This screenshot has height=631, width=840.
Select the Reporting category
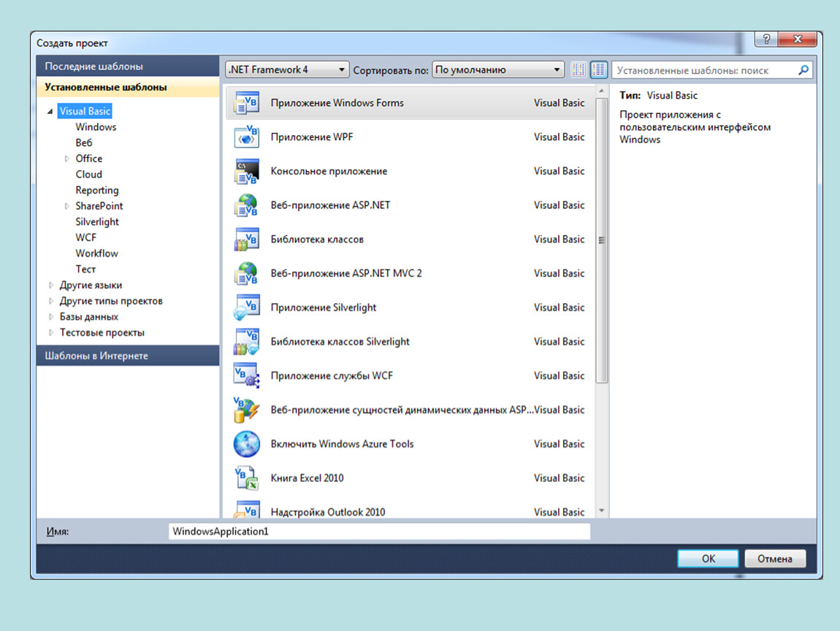coord(97,190)
